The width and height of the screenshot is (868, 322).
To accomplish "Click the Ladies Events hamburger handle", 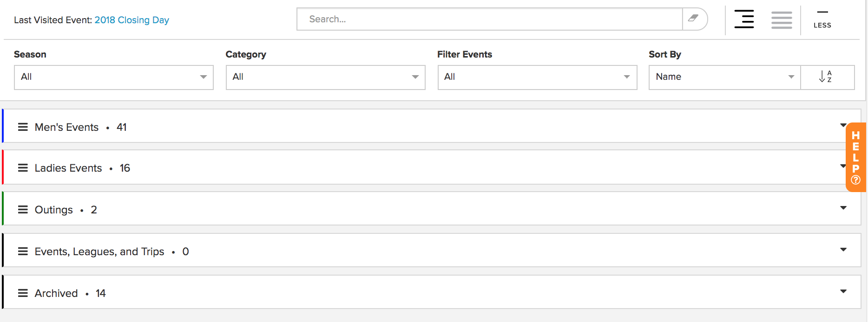I will [x=23, y=168].
